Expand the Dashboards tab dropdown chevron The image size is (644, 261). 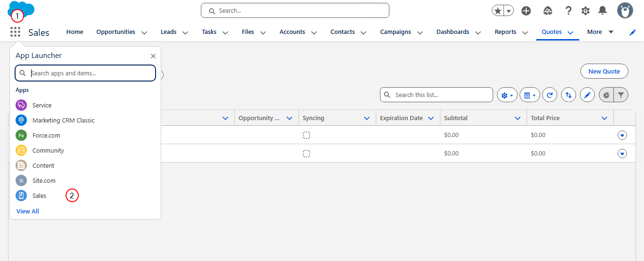[478, 33]
